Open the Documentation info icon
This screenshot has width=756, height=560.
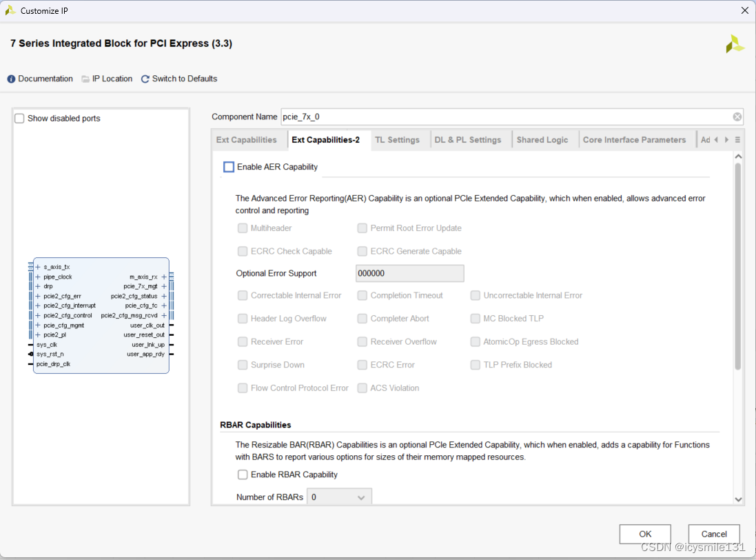point(11,79)
